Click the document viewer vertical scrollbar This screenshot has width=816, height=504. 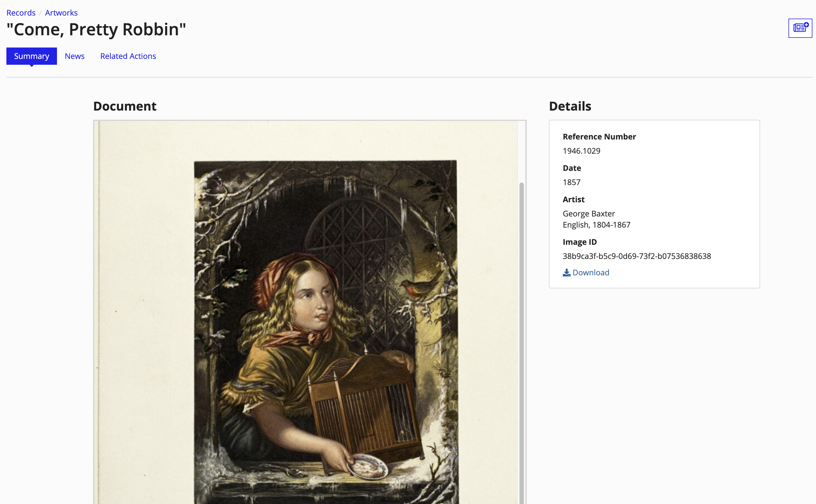tap(521, 343)
